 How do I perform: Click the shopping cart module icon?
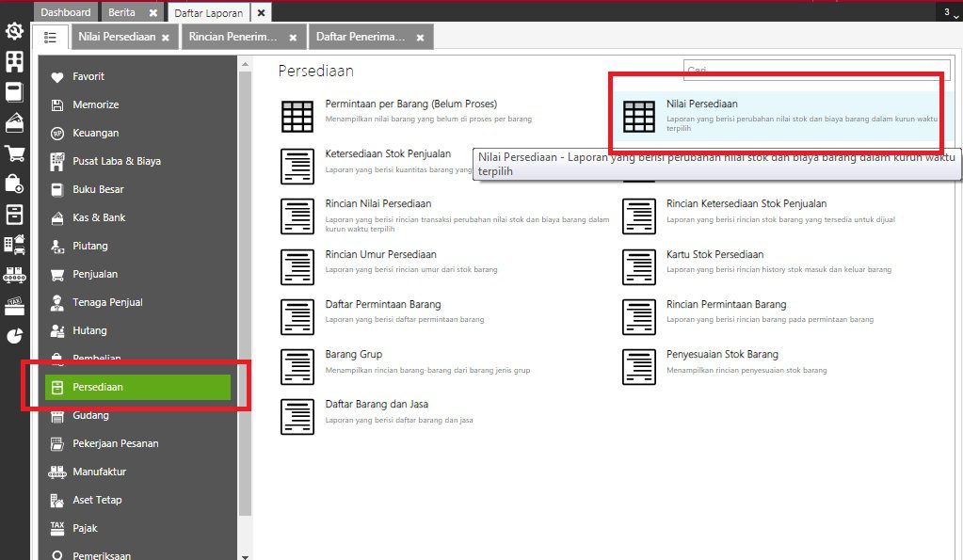point(14,153)
